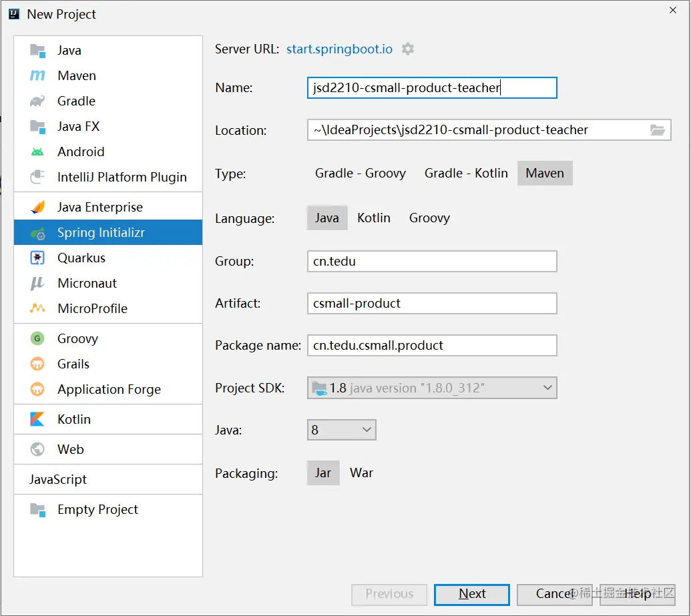This screenshot has height=616, width=691.
Task: Open server URL settings gear
Action: coord(408,49)
